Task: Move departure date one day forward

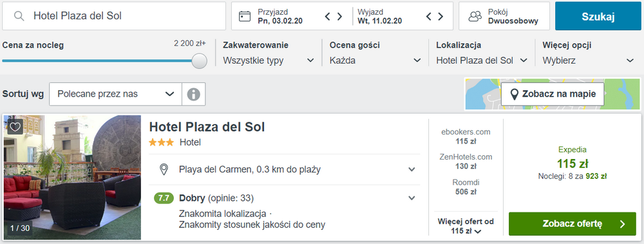Action: [440, 17]
